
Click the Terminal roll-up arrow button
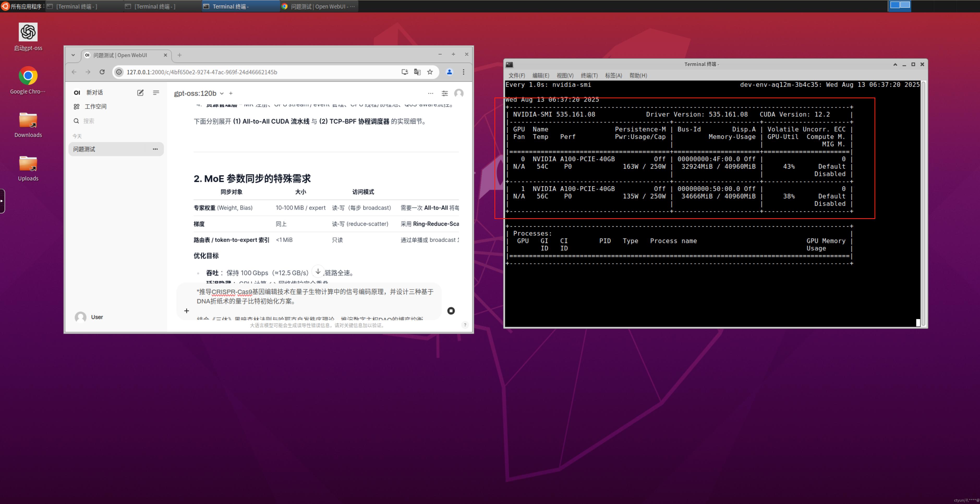[895, 64]
